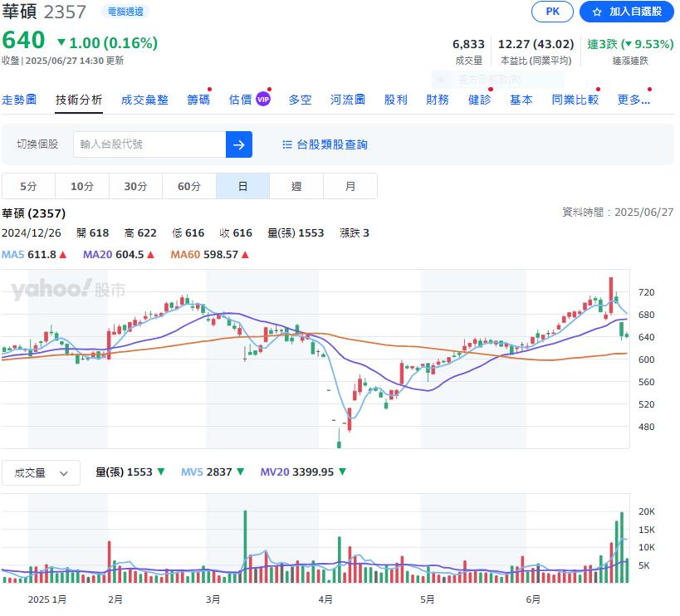The width and height of the screenshot is (680, 616).
Task: Click the blue arrow search submit button
Action: pyautogui.click(x=239, y=144)
